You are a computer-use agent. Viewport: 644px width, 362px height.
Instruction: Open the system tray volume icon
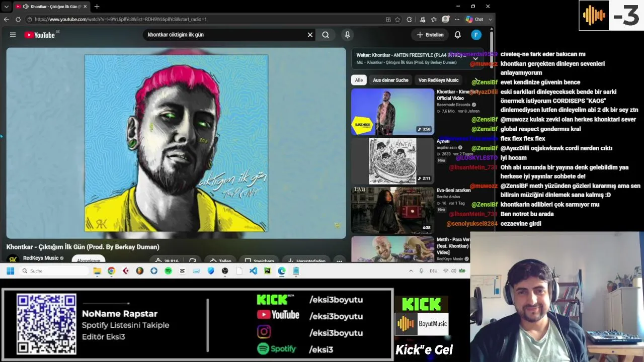tap(453, 271)
